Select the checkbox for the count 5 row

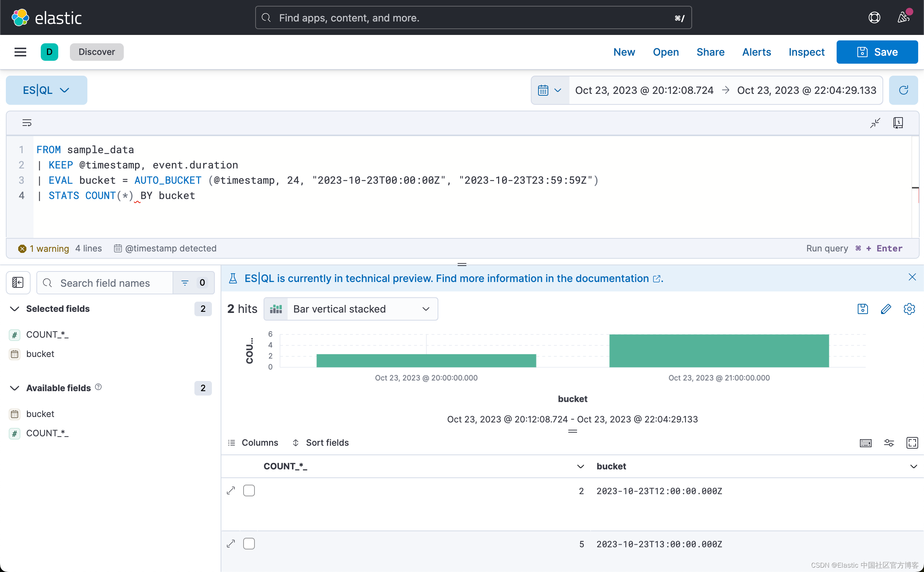(x=249, y=544)
